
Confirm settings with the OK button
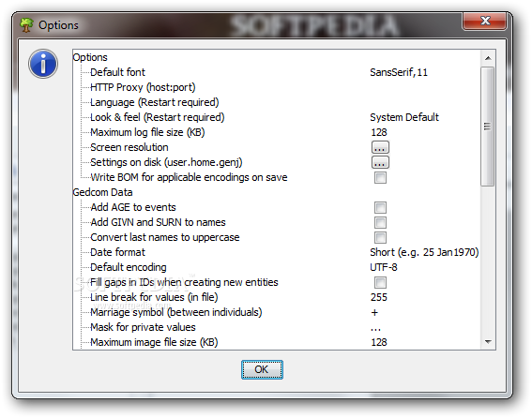coord(262,369)
